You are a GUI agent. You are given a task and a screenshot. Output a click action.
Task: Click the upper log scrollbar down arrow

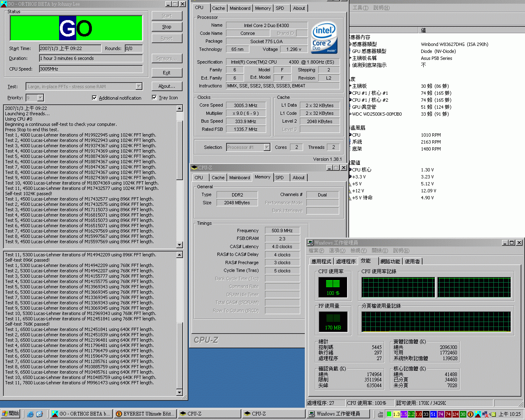[179, 245]
